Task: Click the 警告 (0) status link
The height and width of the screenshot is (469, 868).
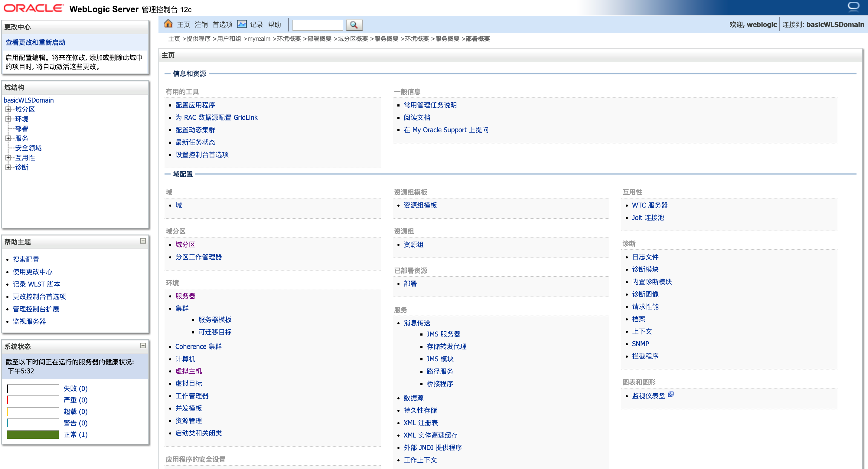Action: 76,423
